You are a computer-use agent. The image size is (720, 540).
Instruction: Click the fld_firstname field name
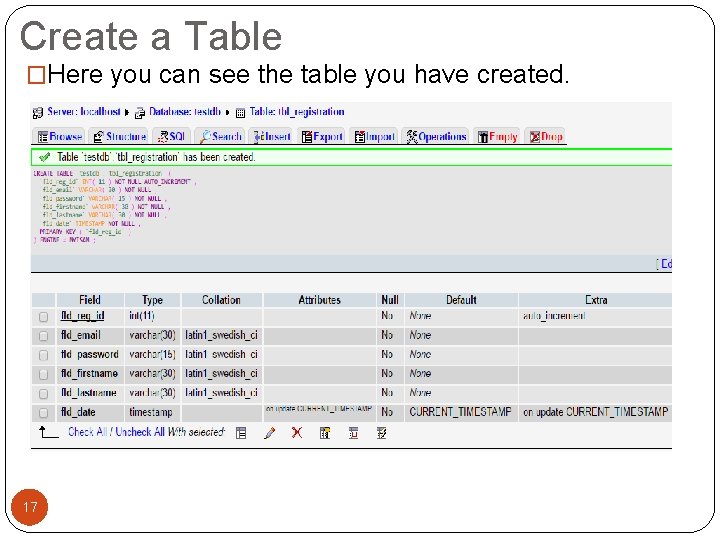coord(90,373)
